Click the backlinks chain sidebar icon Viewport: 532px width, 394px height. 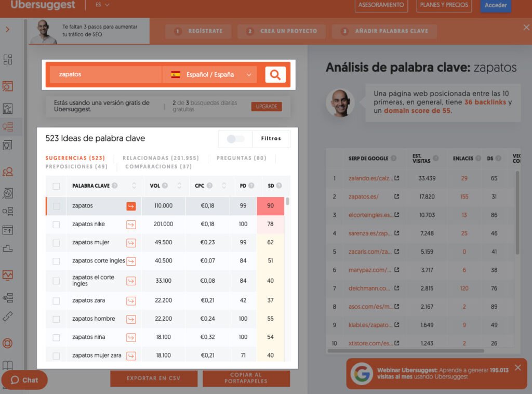click(x=8, y=316)
